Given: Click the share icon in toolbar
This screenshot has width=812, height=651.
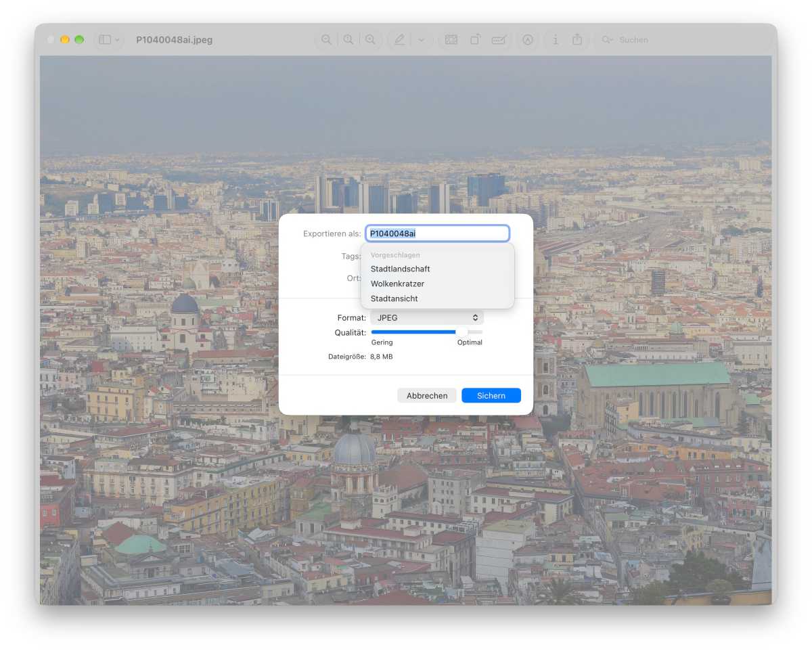Looking at the screenshot, I should pyautogui.click(x=577, y=40).
